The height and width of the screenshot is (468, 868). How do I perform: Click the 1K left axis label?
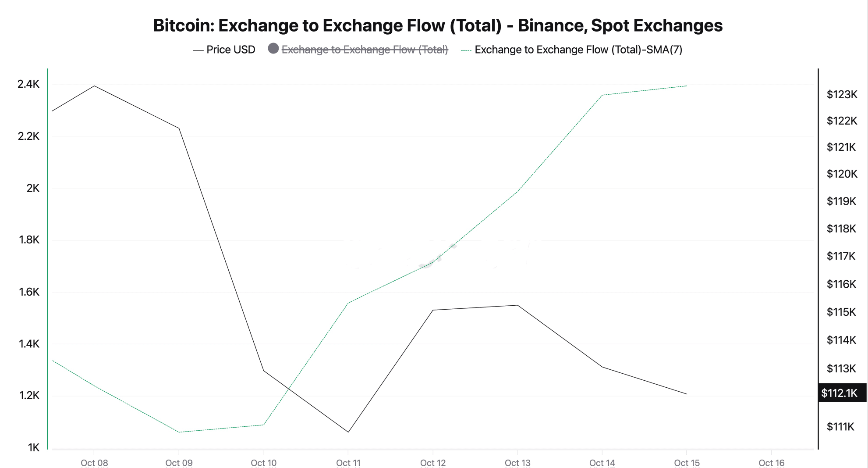pos(34,447)
